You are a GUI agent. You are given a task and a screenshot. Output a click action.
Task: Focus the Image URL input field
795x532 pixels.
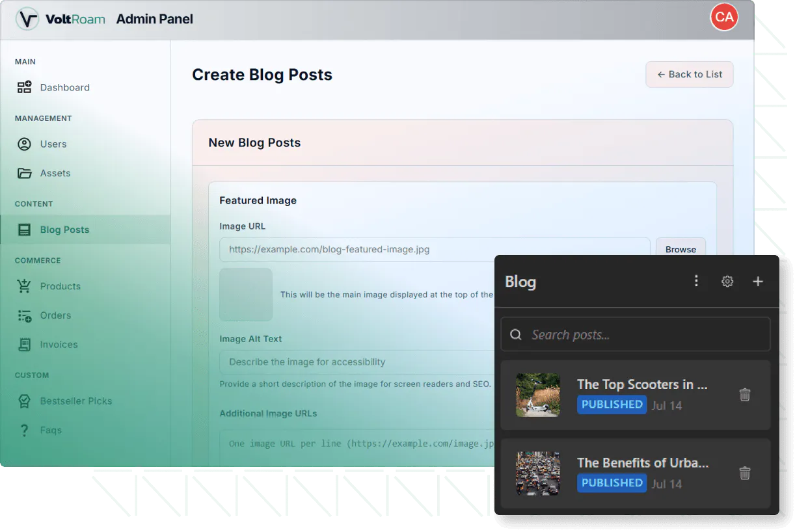(435, 249)
